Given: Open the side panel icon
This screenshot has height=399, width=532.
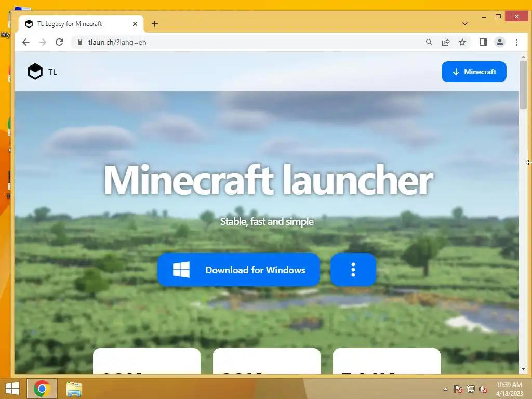Looking at the screenshot, I should pos(483,42).
